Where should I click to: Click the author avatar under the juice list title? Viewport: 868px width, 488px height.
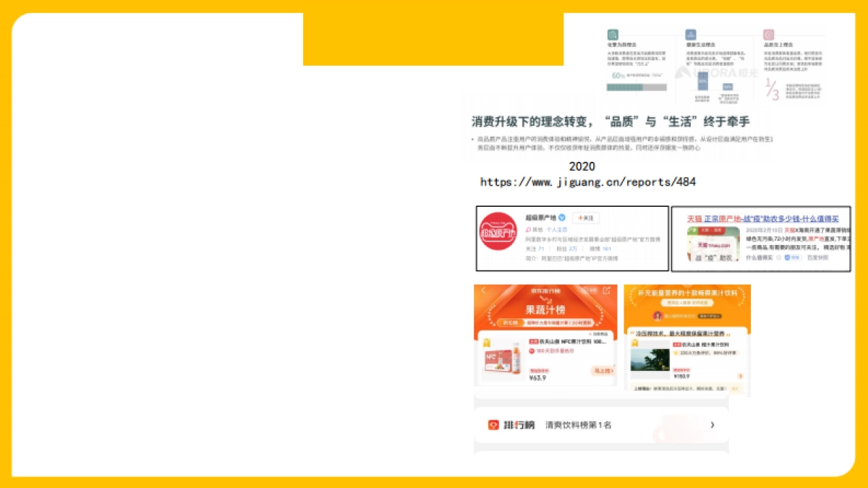pos(659,315)
